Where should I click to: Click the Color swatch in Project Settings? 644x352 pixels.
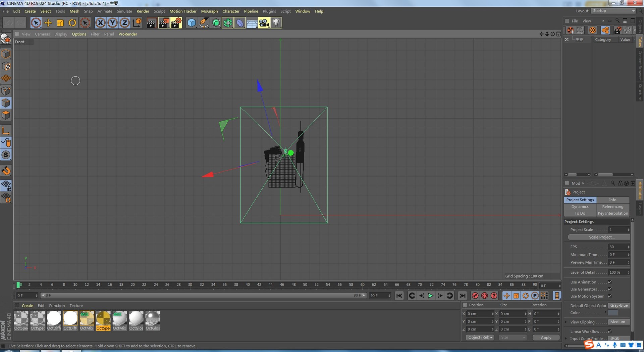[x=613, y=313]
